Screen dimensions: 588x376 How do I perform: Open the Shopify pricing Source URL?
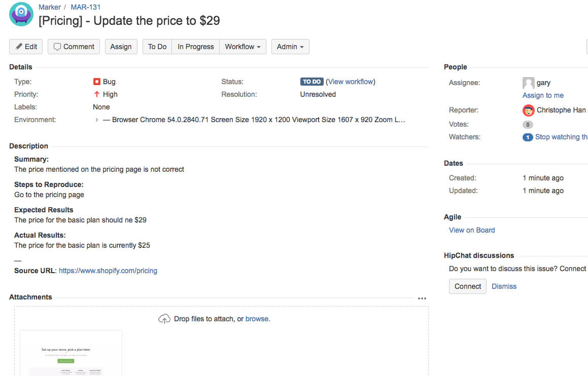click(x=108, y=271)
